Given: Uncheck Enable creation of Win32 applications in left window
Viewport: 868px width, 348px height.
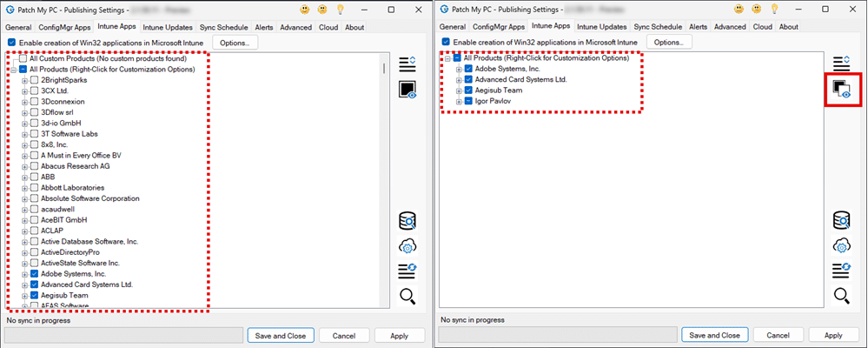Looking at the screenshot, I should tap(11, 42).
